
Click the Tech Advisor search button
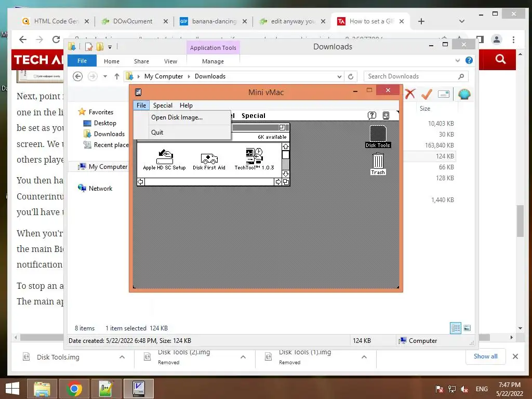point(500,59)
